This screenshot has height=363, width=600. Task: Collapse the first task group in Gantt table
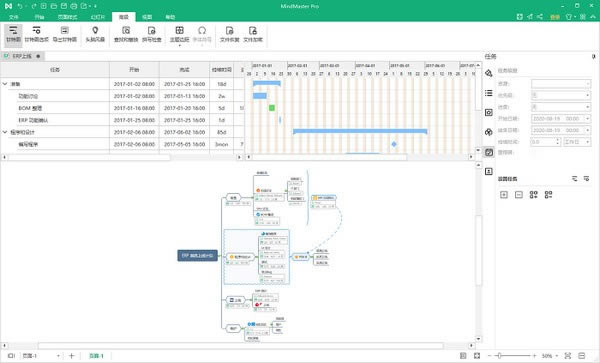pos(5,84)
